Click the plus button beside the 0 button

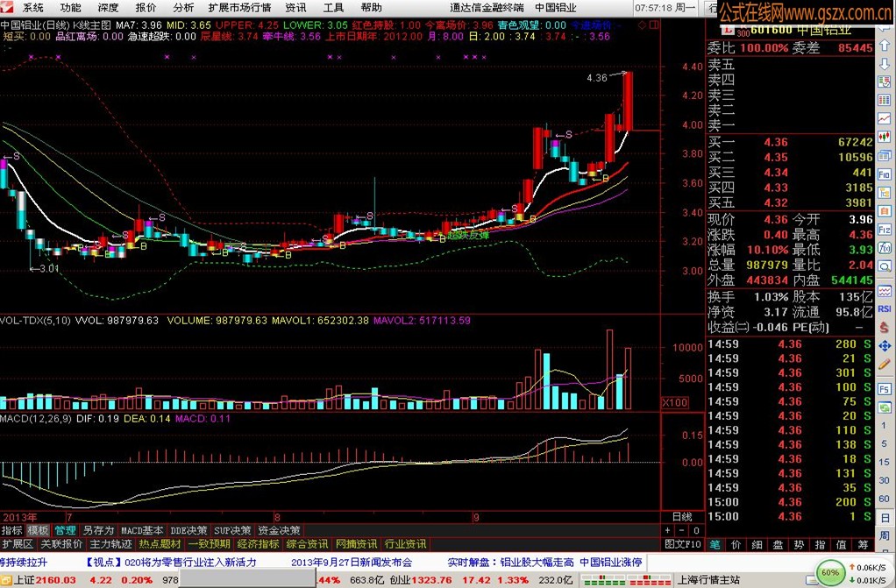coord(668,530)
